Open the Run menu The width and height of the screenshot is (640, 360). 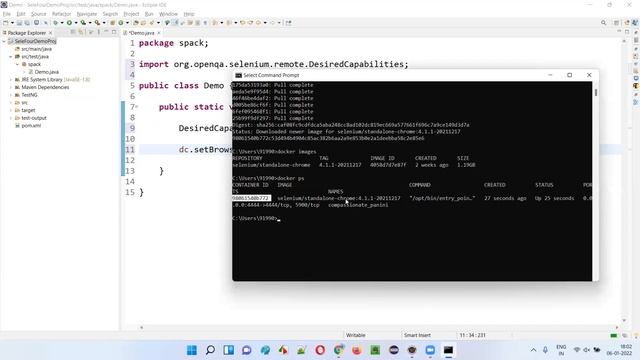pyautogui.click(x=149, y=14)
